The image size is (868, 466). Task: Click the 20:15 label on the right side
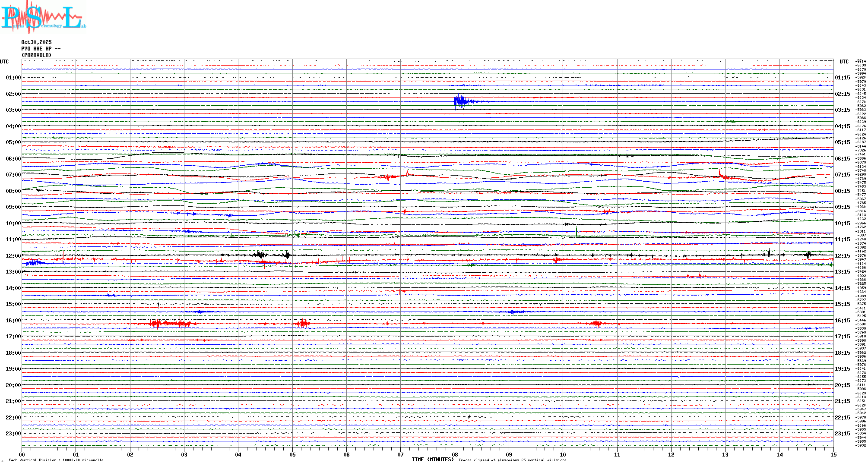coord(843,385)
